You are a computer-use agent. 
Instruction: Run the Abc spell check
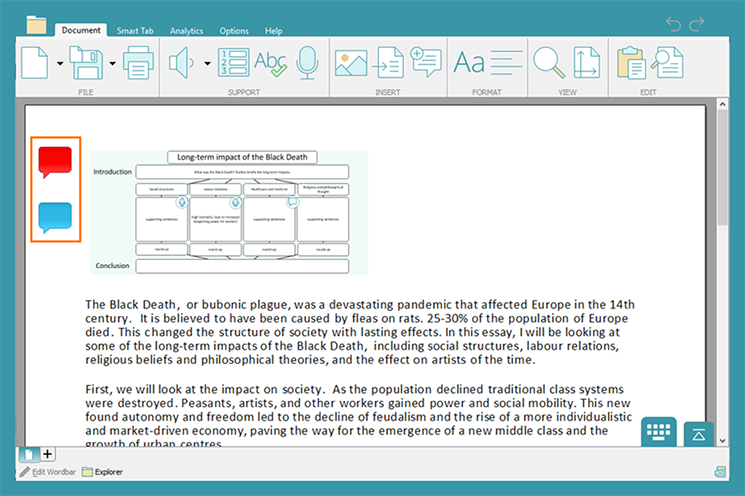(270, 63)
